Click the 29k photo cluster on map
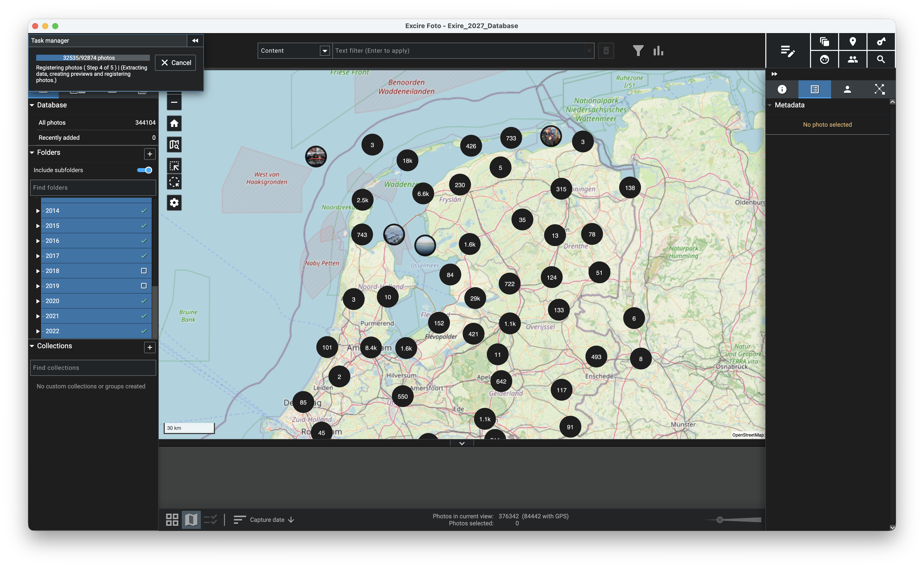 (x=475, y=299)
